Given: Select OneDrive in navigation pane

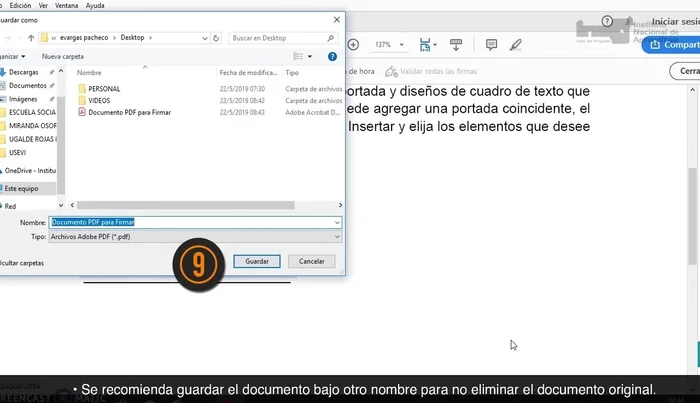Looking at the screenshot, I should [30, 170].
